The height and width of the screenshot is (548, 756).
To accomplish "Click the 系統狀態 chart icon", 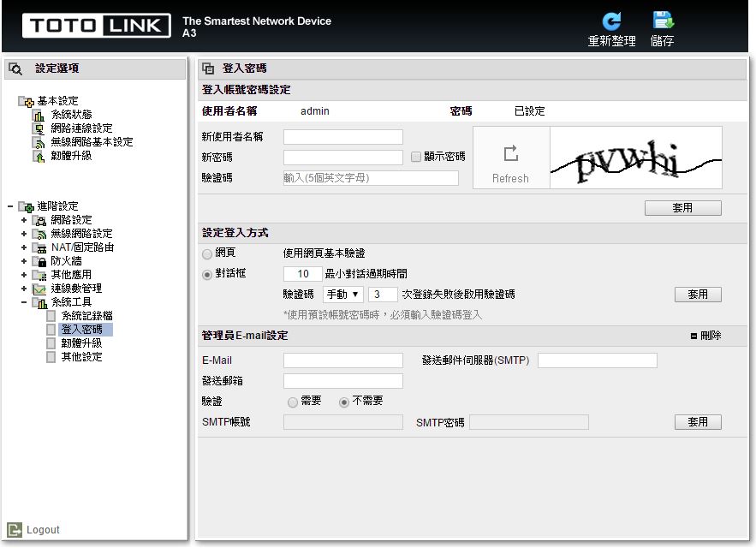I will click(x=39, y=116).
